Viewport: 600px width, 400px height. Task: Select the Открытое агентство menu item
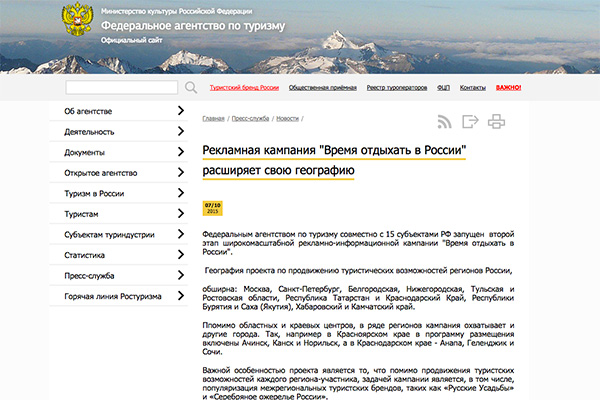[119, 173]
